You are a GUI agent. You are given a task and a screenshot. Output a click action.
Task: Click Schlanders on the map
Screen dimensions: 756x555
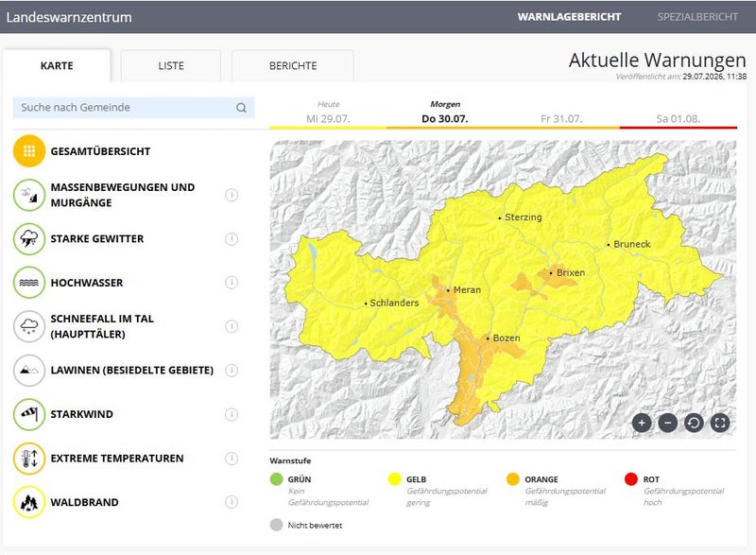pyautogui.click(x=394, y=303)
